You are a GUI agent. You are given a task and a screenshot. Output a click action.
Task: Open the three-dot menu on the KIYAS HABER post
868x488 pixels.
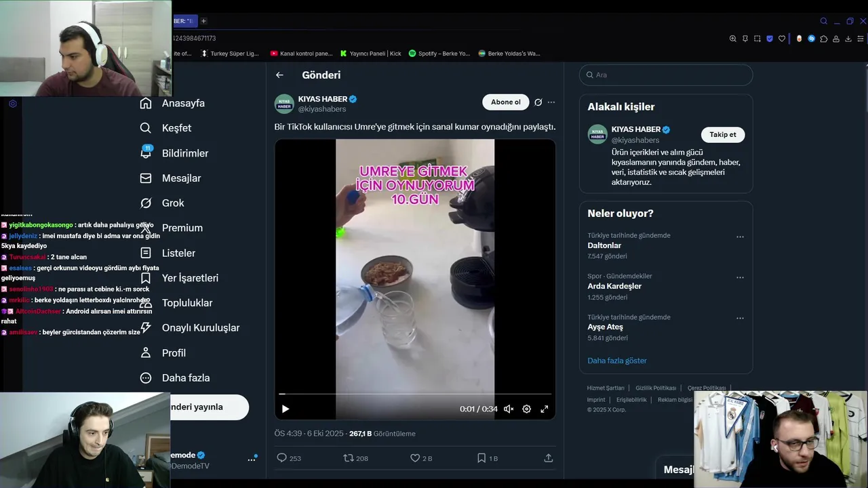[x=551, y=102]
